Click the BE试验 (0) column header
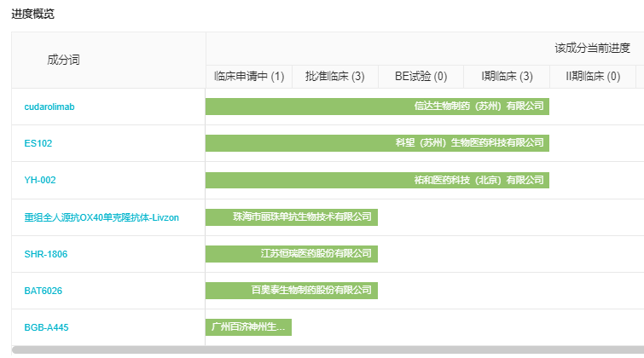The height and width of the screenshot is (358, 644). click(421, 77)
